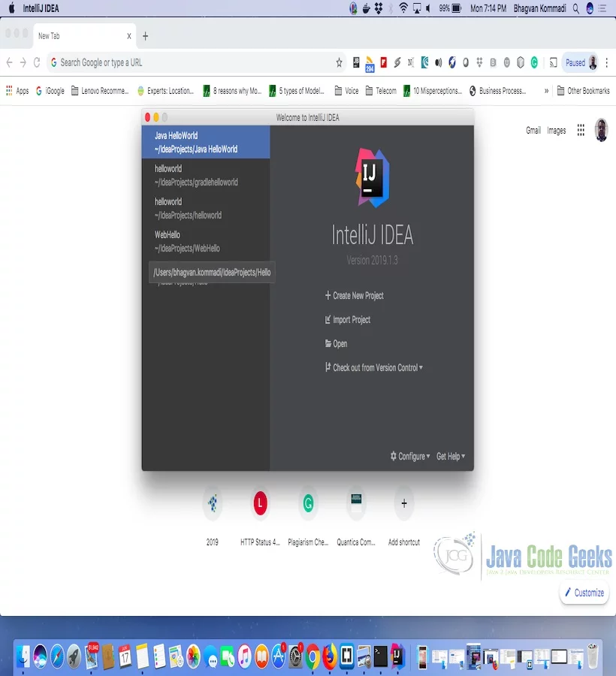The image size is (616, 676).
Task: Open the Java HelloWorld recent project
Action: click(x=206, y=142)
